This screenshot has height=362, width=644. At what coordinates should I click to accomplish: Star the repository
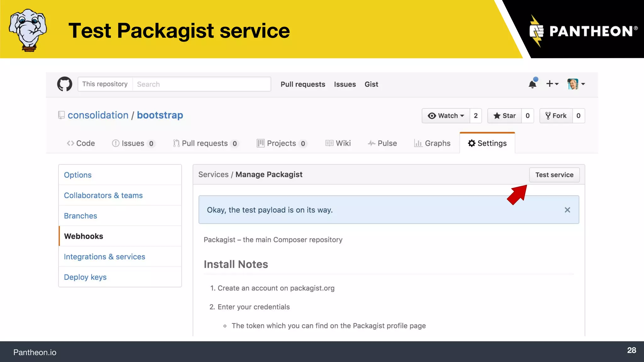pyautogui.click(x=504, y=116)
